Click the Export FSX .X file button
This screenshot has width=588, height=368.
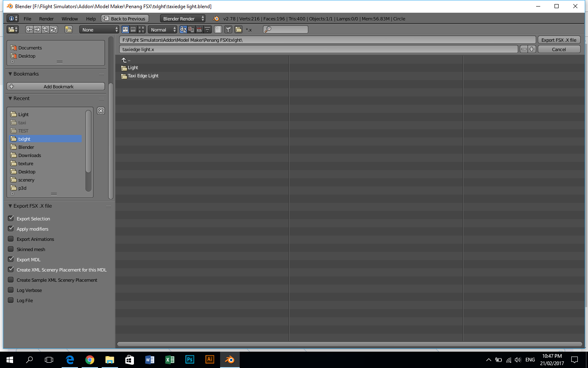559,40
